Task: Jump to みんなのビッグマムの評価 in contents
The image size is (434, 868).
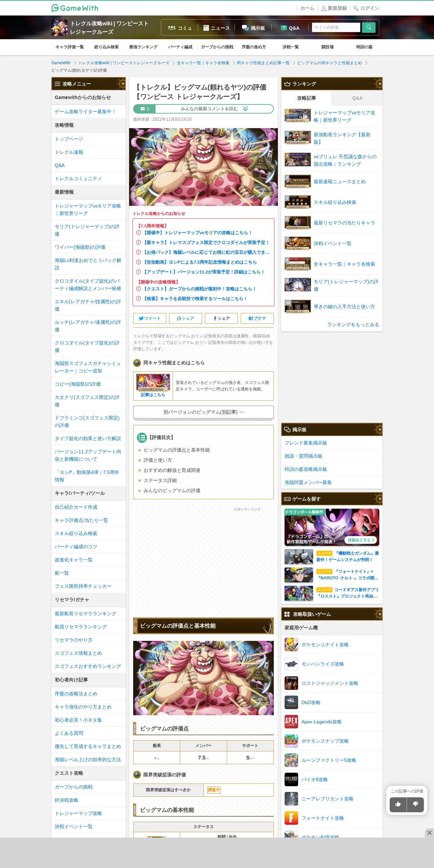Action: click(172, 490)
